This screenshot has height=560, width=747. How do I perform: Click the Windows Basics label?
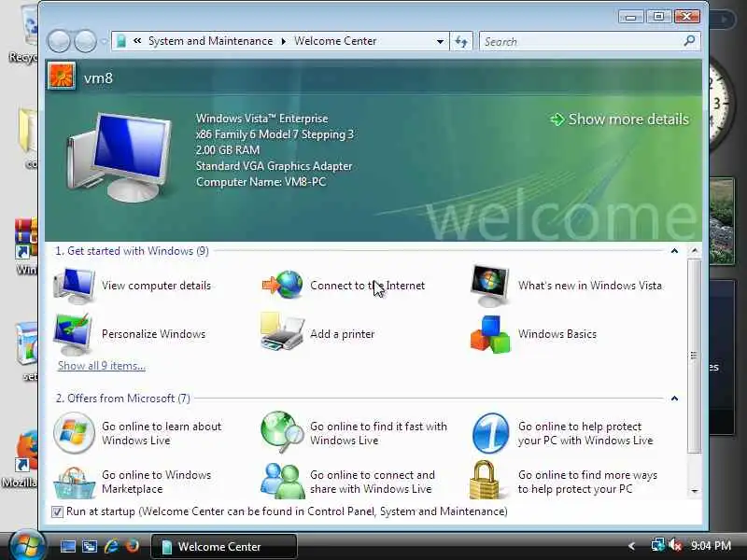[557, 334]
